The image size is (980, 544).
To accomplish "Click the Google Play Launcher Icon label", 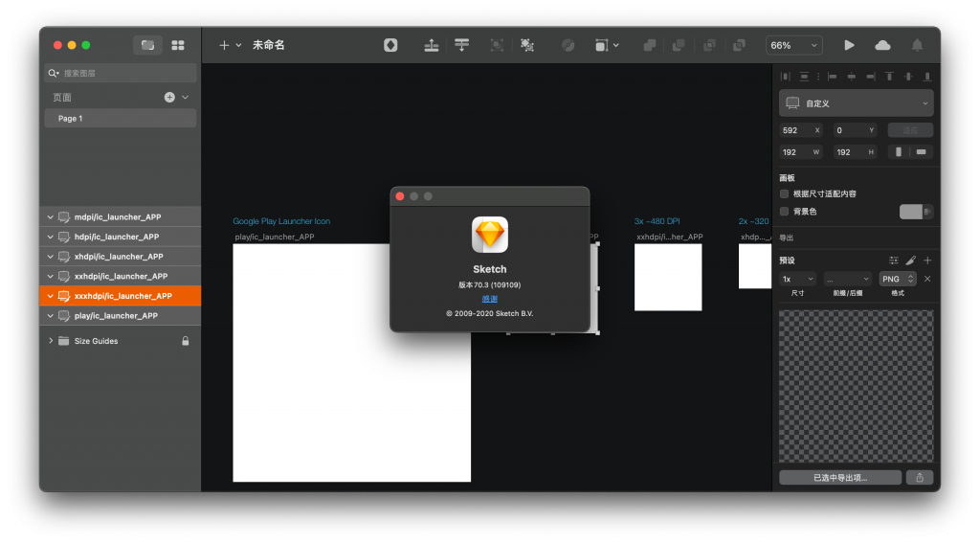I will point(281,221).
